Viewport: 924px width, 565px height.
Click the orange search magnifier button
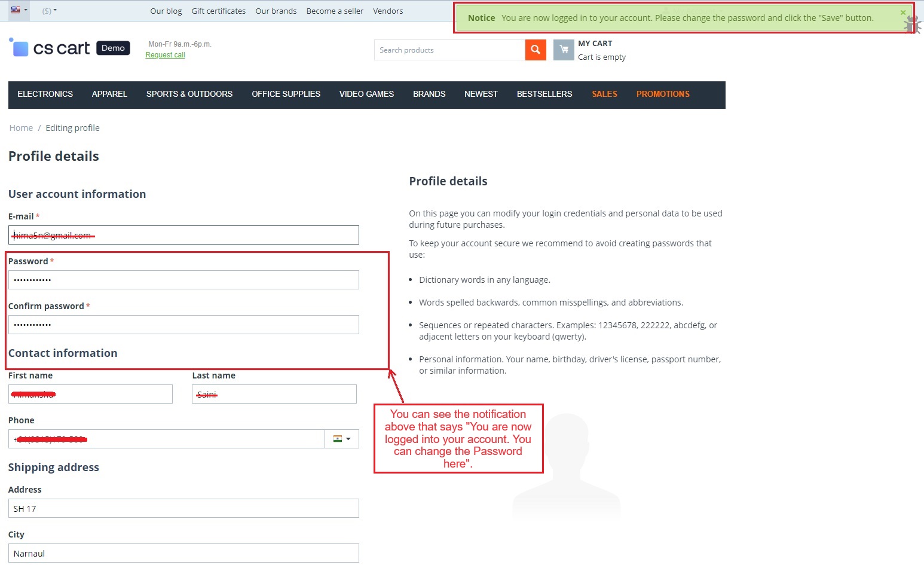[x=536, y=50]
